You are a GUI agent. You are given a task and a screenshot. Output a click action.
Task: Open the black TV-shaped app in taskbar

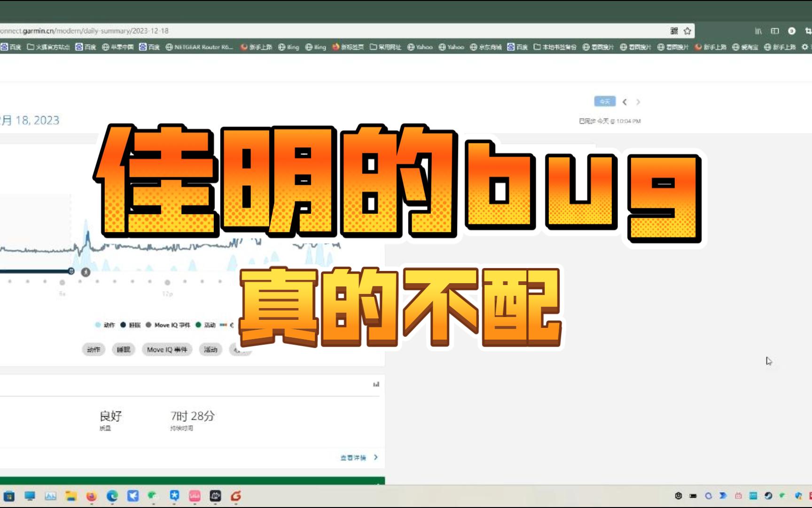215,496
